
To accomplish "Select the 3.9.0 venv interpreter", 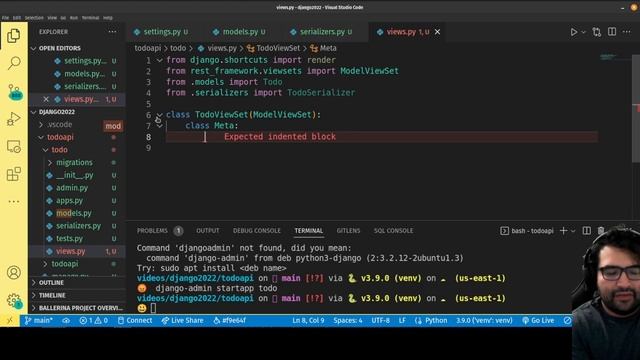I will pyautogui.click(x=484, y=320).
